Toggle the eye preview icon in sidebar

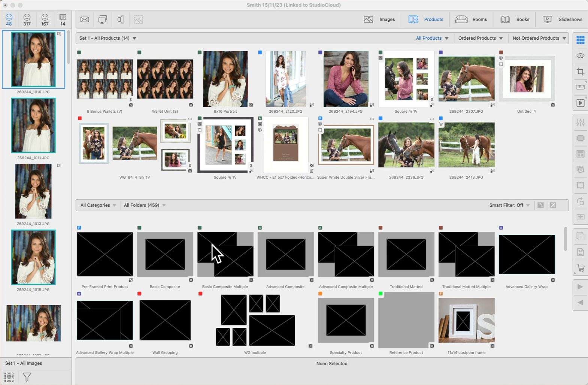(580, 56)
